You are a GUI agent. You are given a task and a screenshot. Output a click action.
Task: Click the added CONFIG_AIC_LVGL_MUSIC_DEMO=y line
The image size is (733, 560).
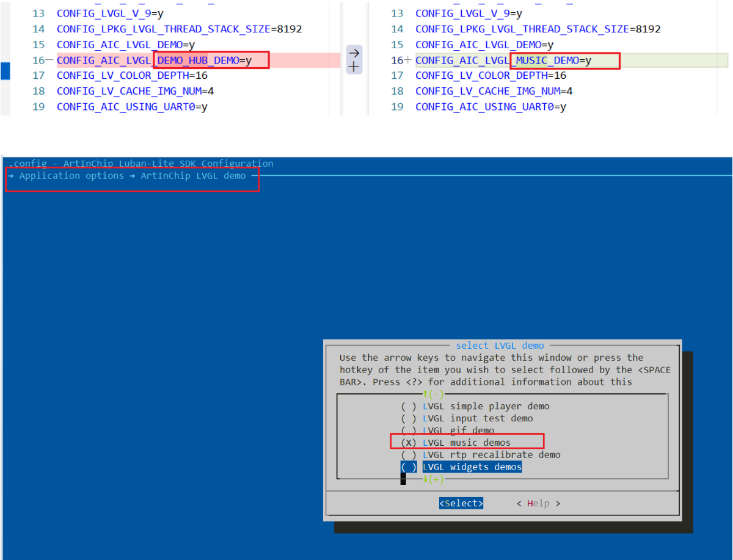(x=503, y=60)
